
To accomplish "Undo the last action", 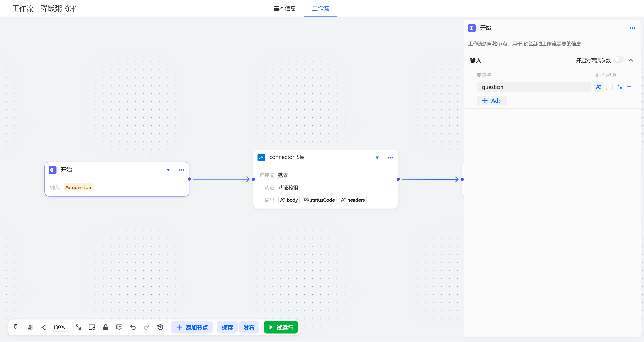I will click(x=133, y=327).
